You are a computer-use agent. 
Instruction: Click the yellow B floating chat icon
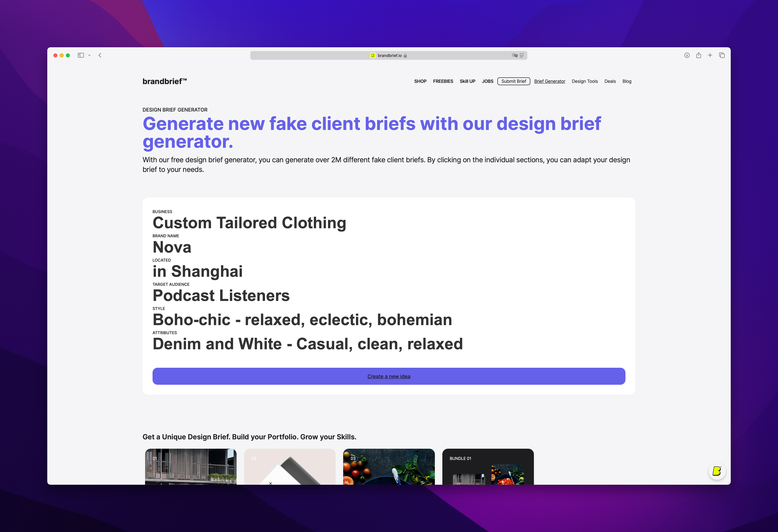click(717, 471)
